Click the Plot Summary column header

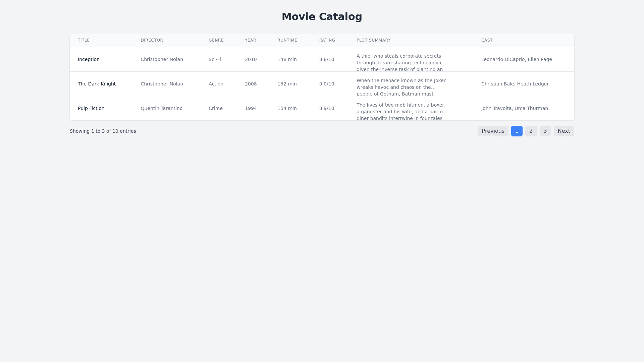click(x=373, y=40)
